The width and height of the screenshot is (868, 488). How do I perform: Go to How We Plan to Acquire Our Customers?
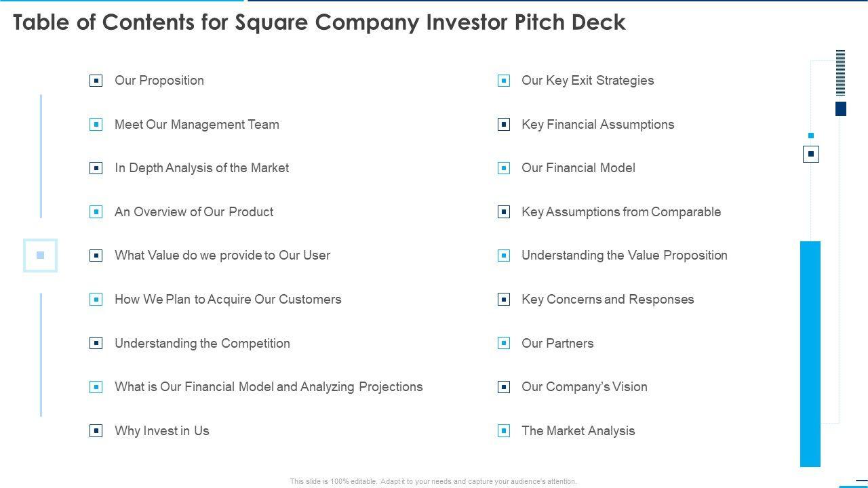[228, 300]
